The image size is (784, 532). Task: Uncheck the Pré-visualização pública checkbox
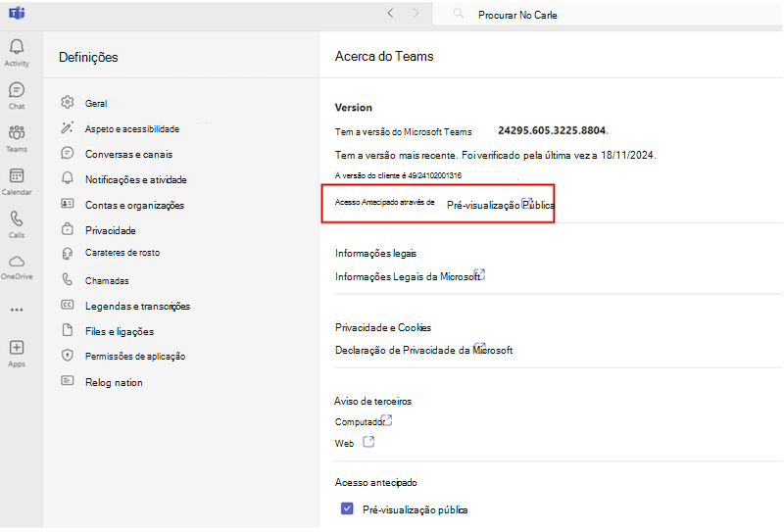coord(347,509)
